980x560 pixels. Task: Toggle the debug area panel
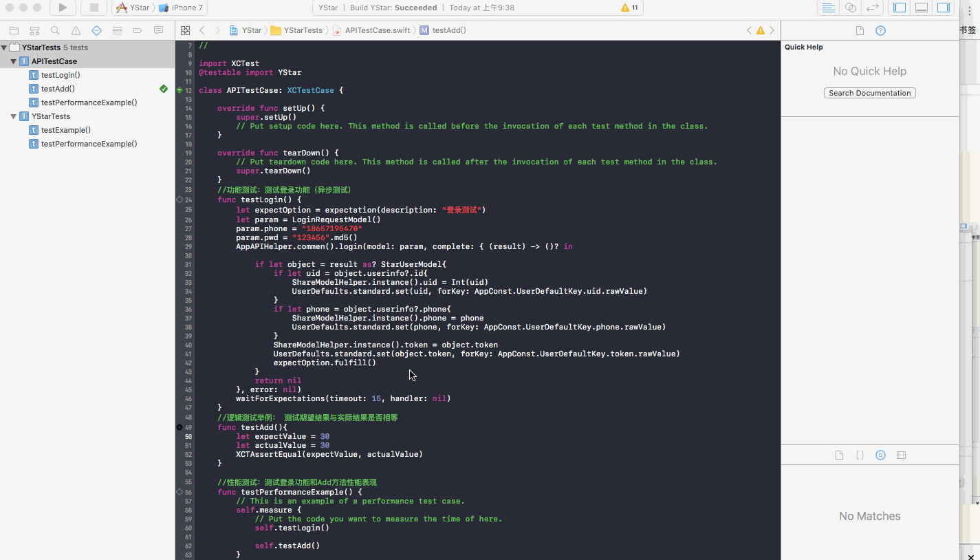click(x=922, y=8)
